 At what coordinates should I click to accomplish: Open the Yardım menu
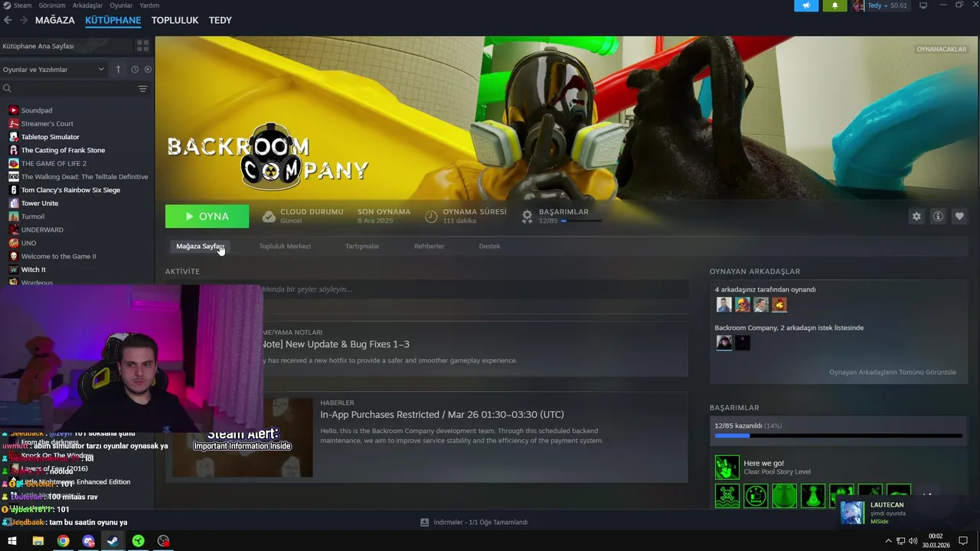[149, 5]
